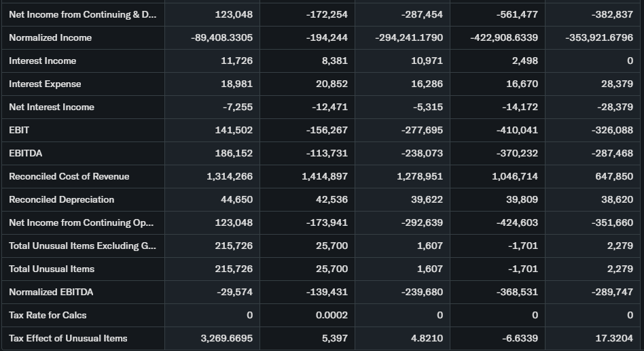The image size is (644, 351).
Task: Click the EBITDA value 186,152
Action: 234,153
